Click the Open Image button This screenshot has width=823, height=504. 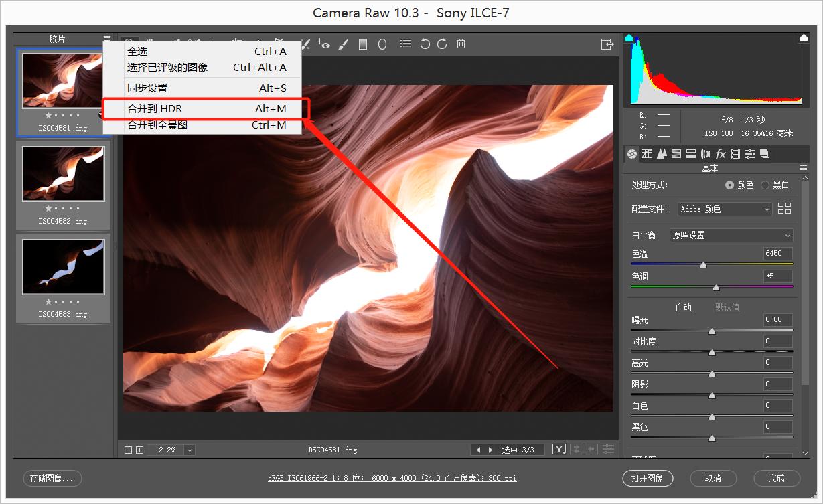point(648,478)
